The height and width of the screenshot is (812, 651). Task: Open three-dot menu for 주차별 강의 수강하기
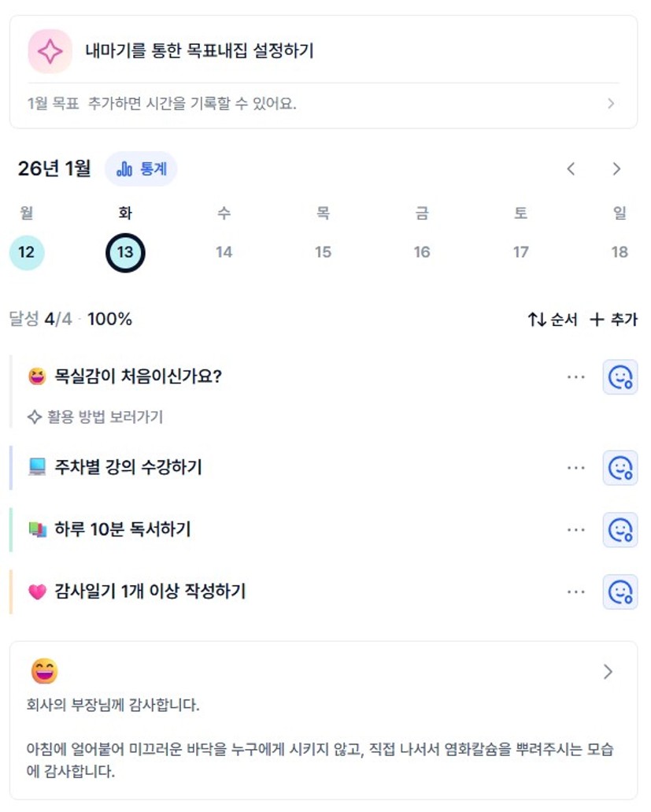[576, 468]
